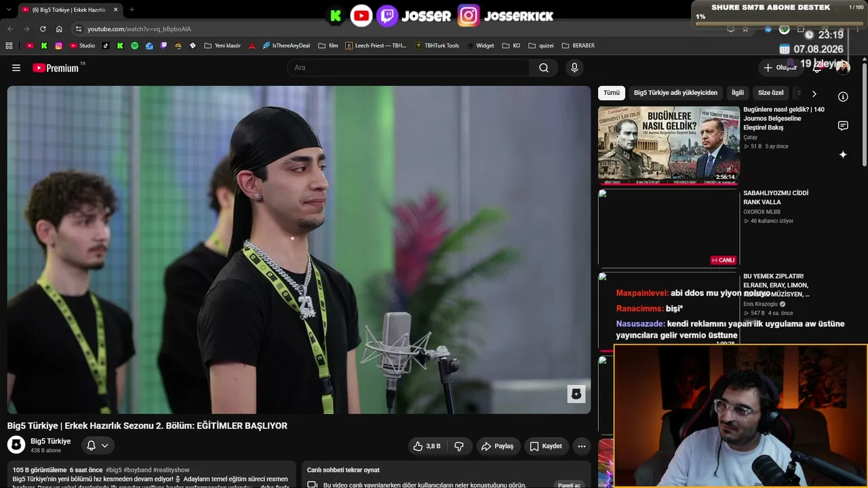This screenshot has height=488, width=868.
Task: Like the video (3,8 B)
Action: click(x=427, y=446)
